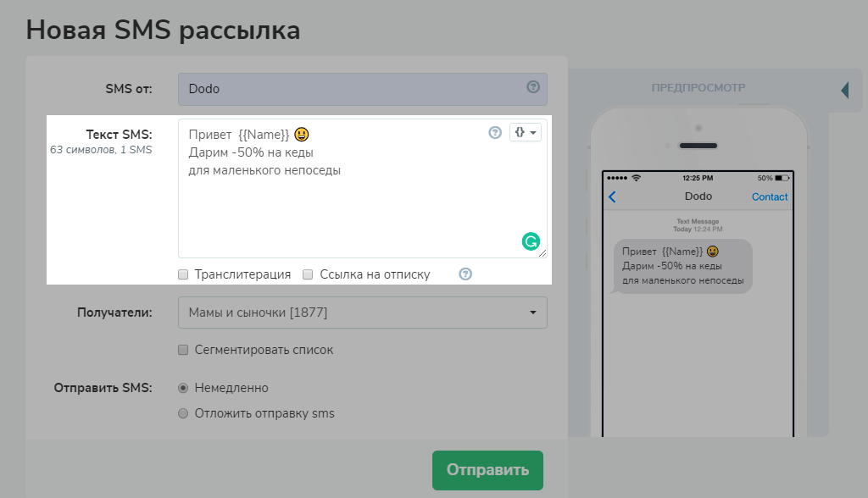
Task: Click the emoji inside the preview message bubble
Action: coord(710,253)
